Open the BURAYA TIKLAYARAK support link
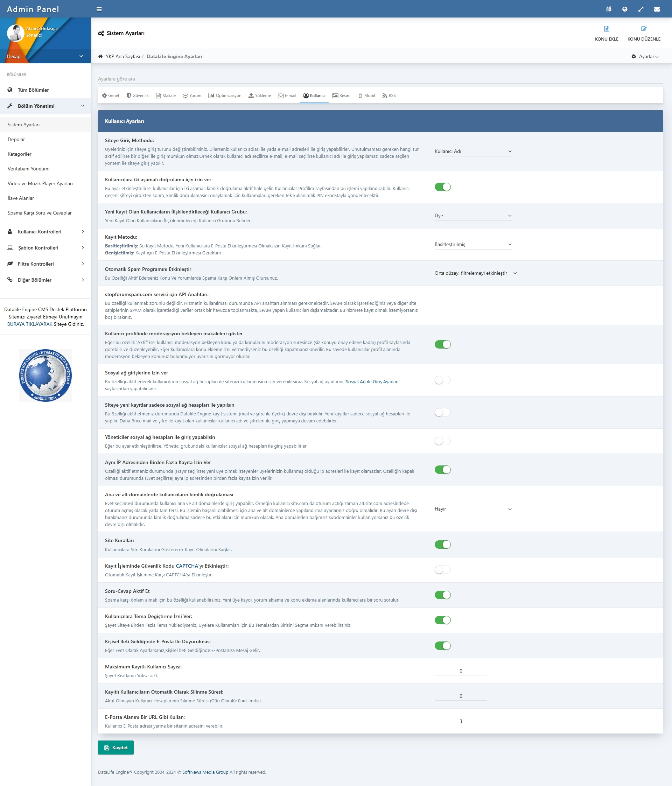The width and height of the screenshot is (672, 786). coord(30,324)
